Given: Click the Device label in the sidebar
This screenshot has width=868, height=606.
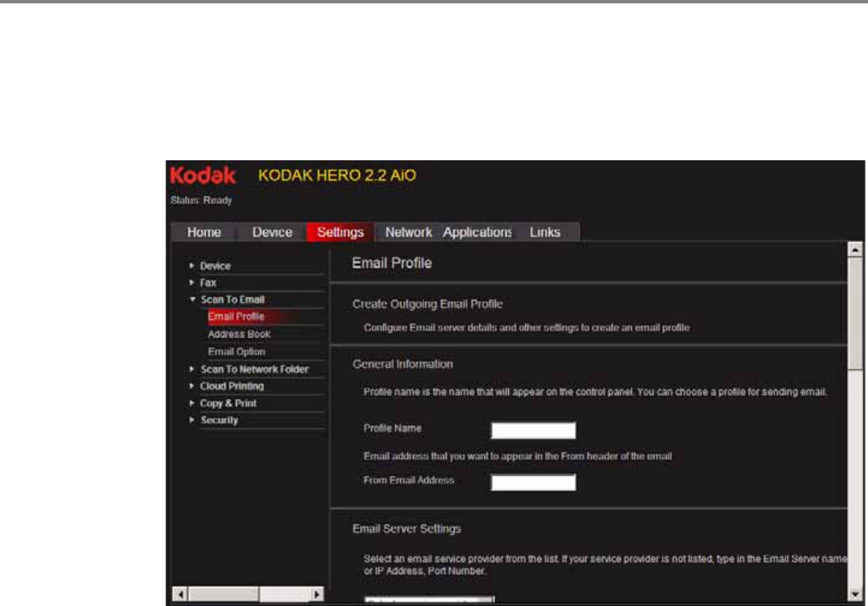Looking at the screenshot, I should (x=215, y=265).
